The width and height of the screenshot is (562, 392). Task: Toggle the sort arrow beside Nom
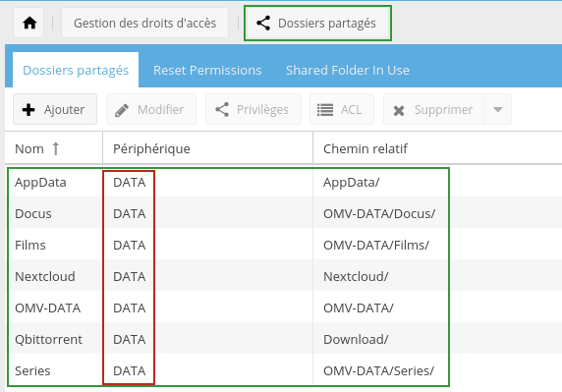[56, 148]
